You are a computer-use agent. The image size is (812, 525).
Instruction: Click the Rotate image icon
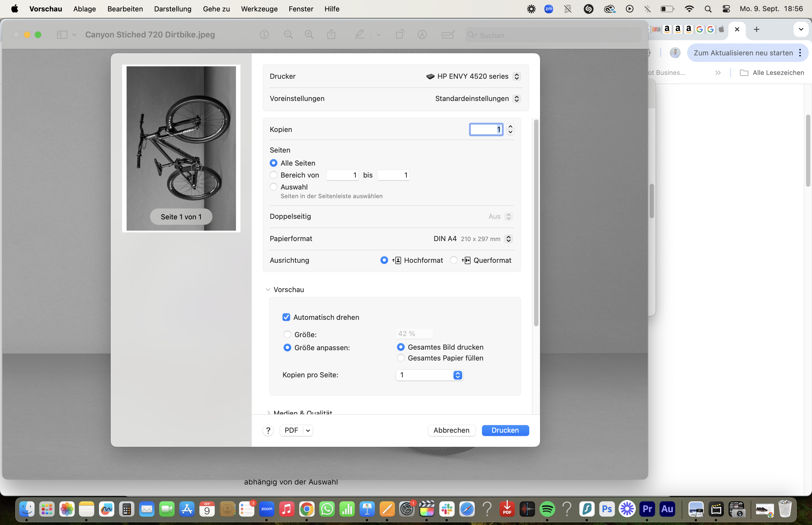tap(400, 34)
